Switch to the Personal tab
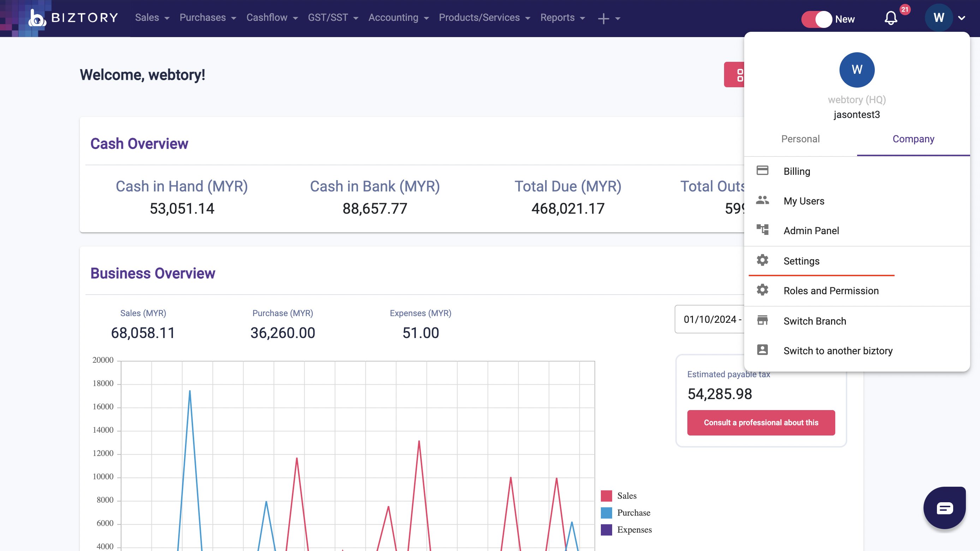The image size is (980, 551). (800, 139)
